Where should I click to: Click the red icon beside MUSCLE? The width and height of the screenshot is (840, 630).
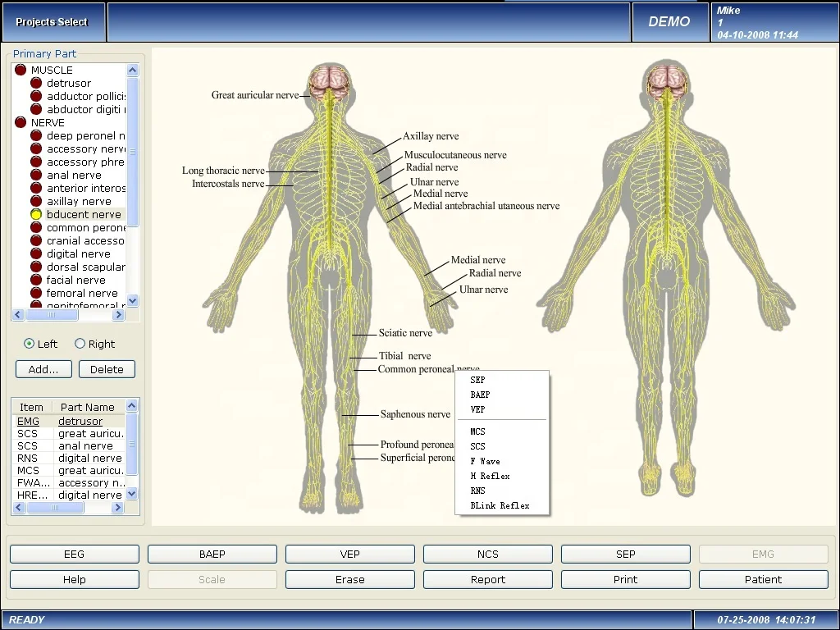pos(21,70)
